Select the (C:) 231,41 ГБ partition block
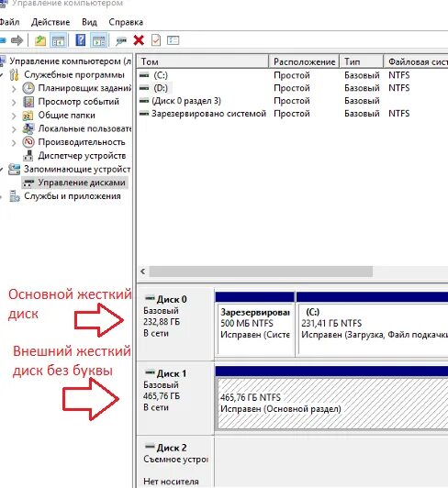 [x=373, y=324]
